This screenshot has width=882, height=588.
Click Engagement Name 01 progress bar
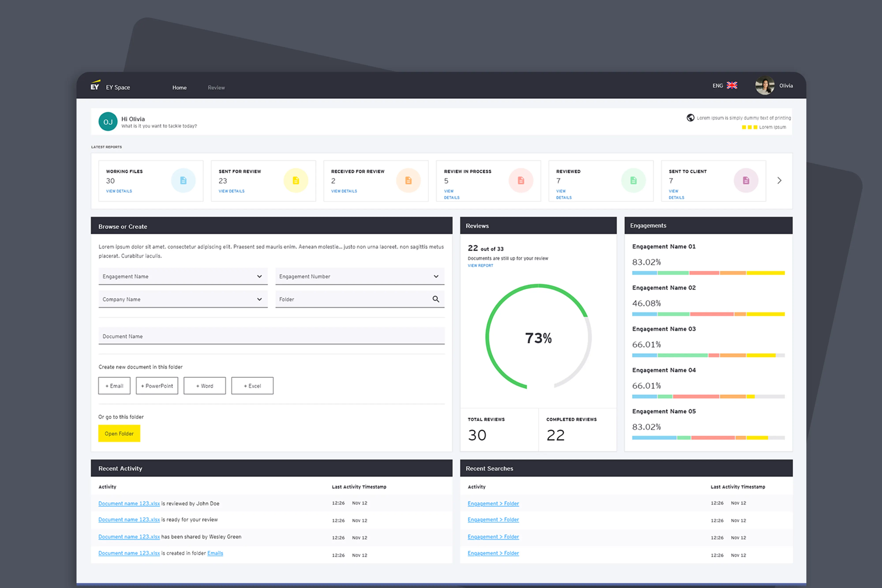(708, 273)
